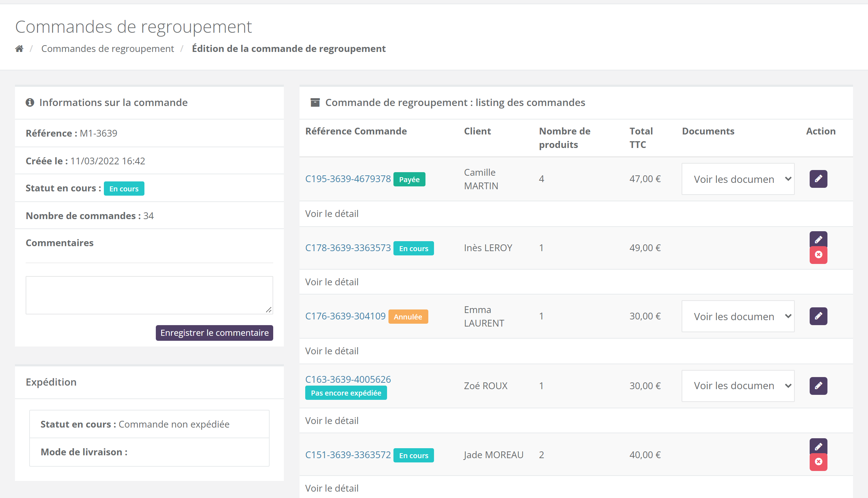Edit order C151-3639-3363572 with pencil icon
Image resolution: width=868 pixels, height=498 pixels.
(818, 447)
